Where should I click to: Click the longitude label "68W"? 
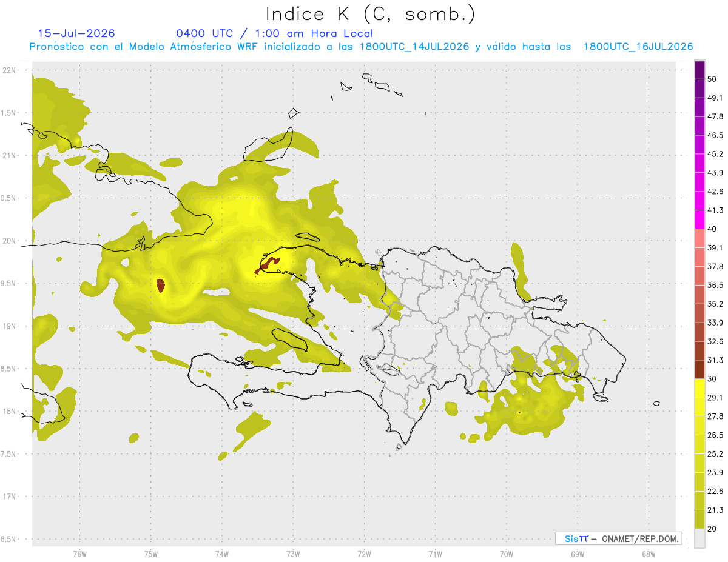648,554
